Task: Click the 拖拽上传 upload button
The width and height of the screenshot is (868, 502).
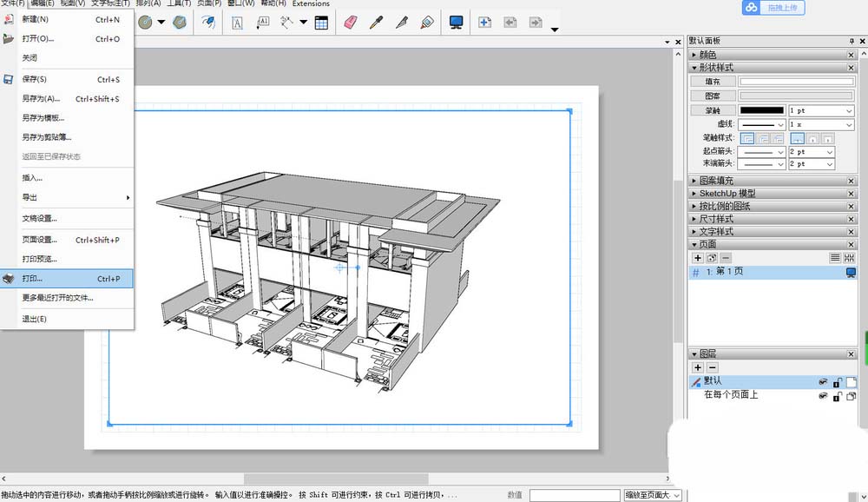Action: tap(775, 8)
